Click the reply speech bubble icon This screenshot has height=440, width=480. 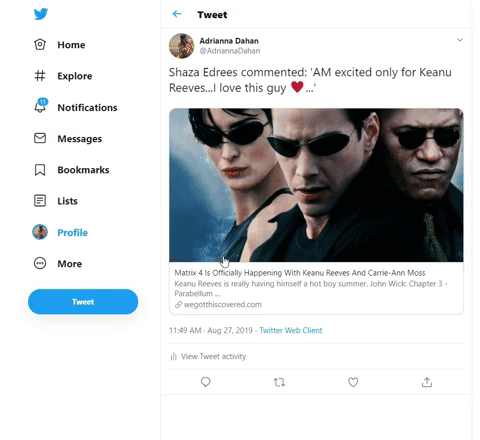[206, 382]
